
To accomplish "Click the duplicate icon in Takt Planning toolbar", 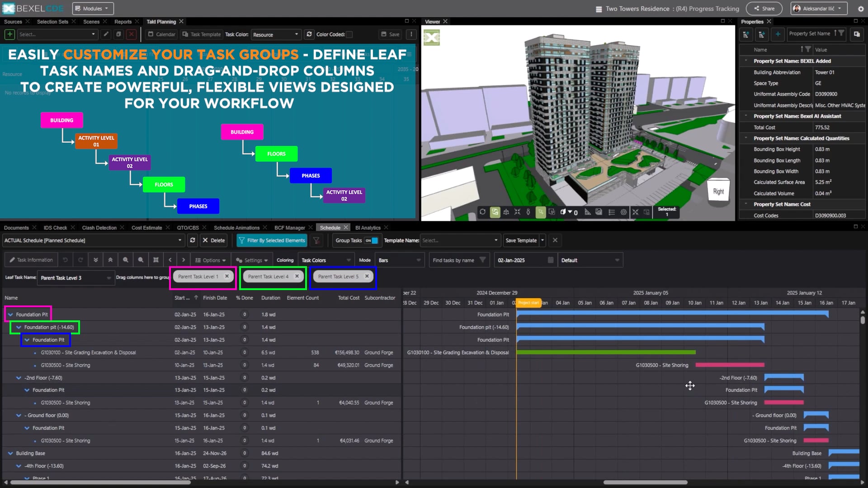I will pos(118,34).
